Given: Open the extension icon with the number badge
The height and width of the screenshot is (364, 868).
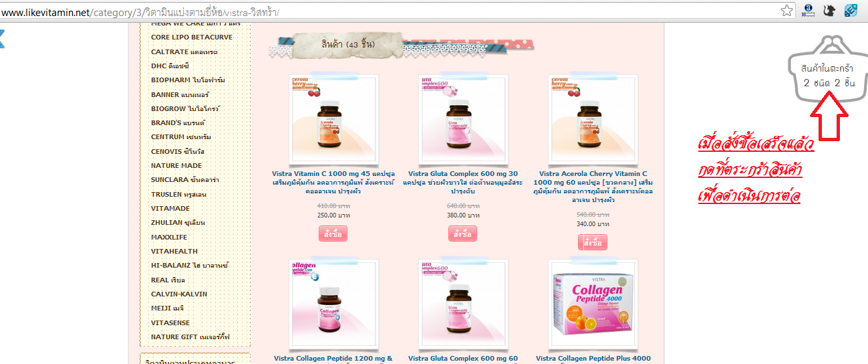Looking at the screenshot, I should 808,10.
